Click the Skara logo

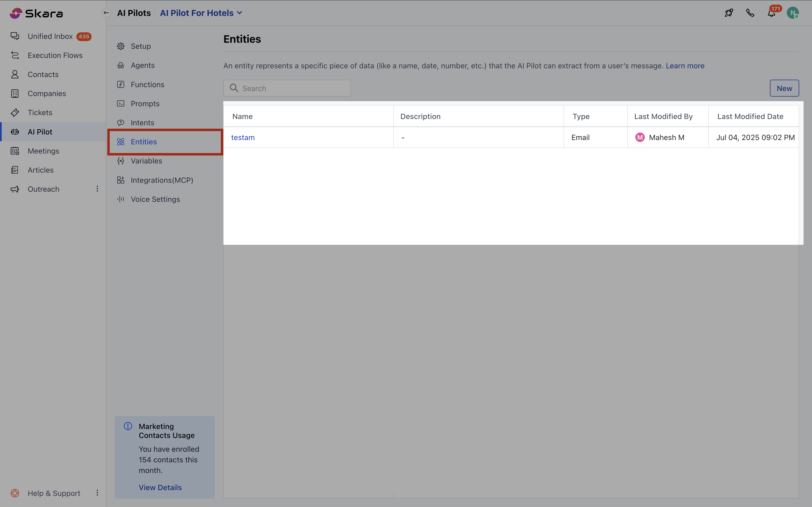click(36, 14)
